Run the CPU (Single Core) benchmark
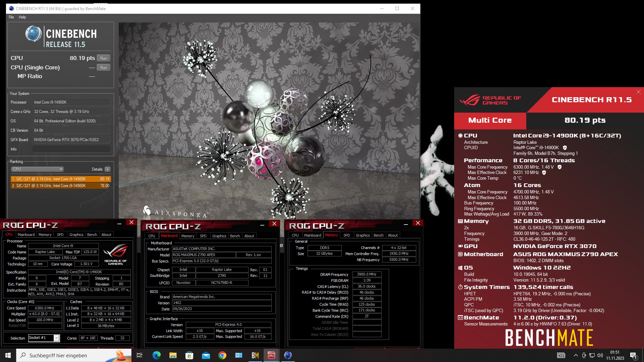Image resolution: width=644 pixels, height=362 pixels. (104, 68)
